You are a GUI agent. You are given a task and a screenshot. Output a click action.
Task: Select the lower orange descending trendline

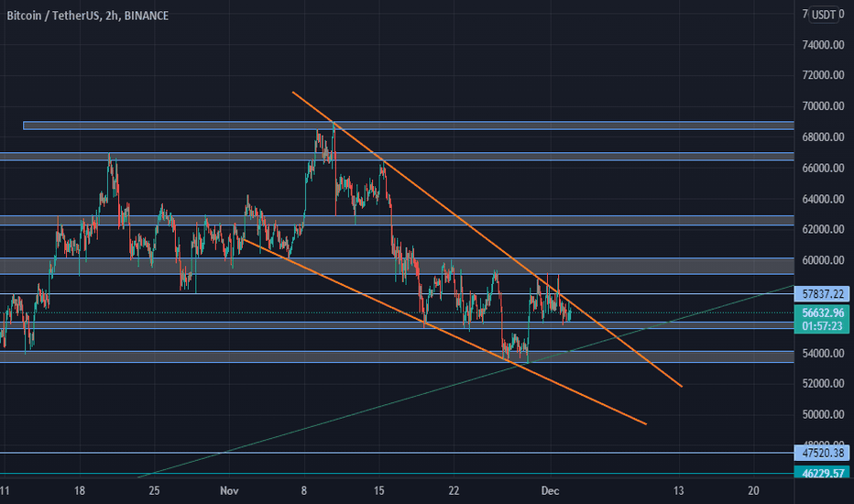[443, 332]
